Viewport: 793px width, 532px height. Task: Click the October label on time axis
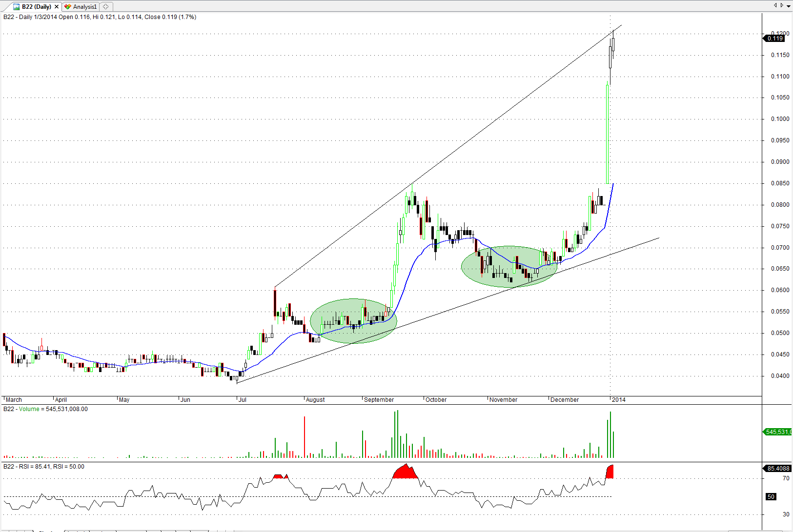[x=436, y=400]
